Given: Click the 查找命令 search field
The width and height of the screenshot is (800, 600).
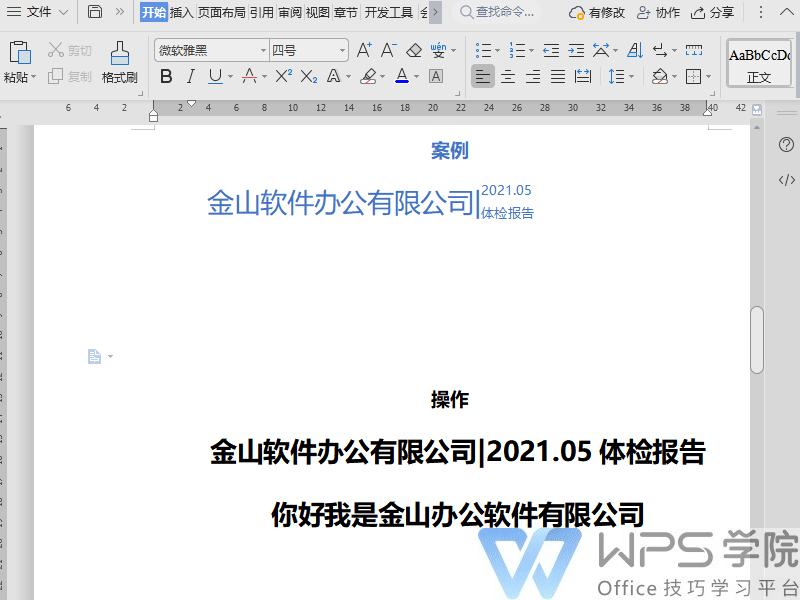Looking at the screenshot, I should click(x=498, y=12).
